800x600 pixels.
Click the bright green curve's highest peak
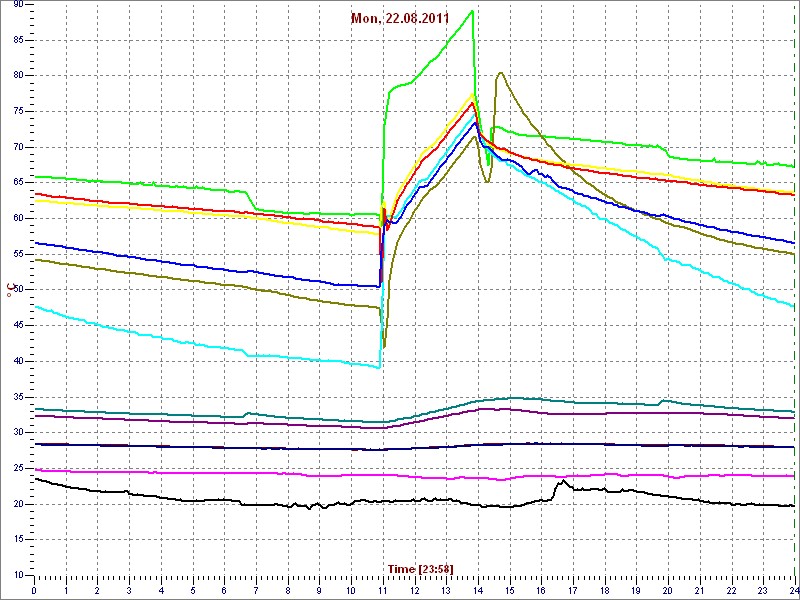[472, 11]
